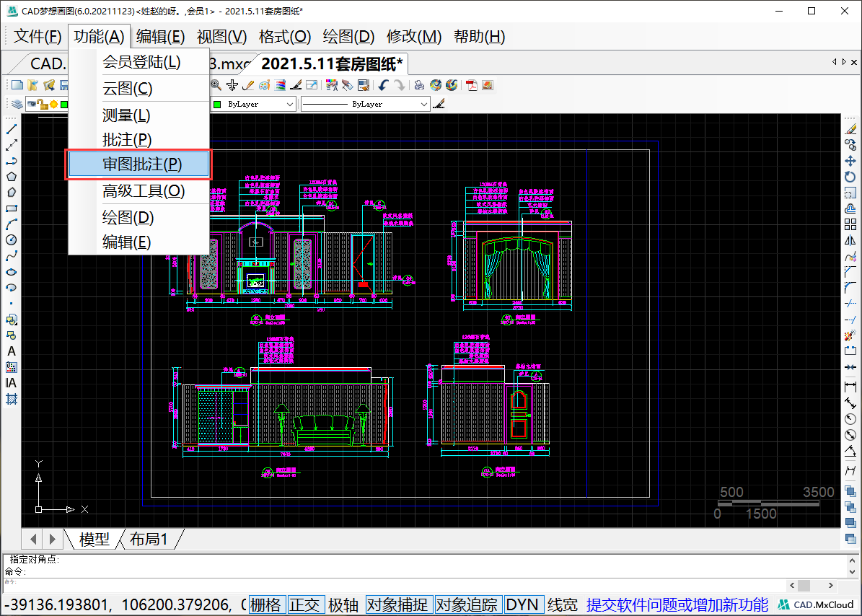Open the 绘图(D) menu in menu bar
Viewport: 862px width, 616px height.
[348, 36]
